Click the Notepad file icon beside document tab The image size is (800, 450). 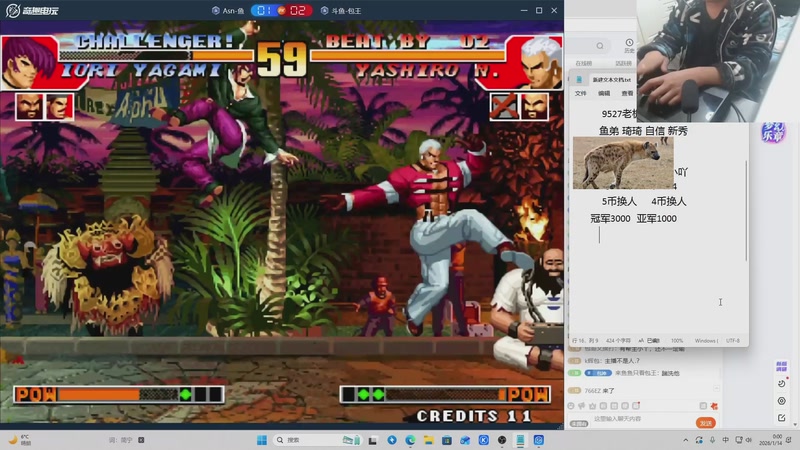pyautogui.click(x=579, y=80)
